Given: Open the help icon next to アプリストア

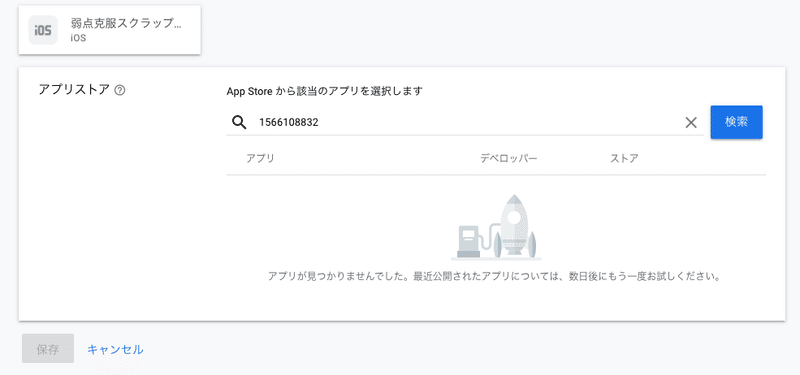Looking at the screenshot, I should (120, 91).
